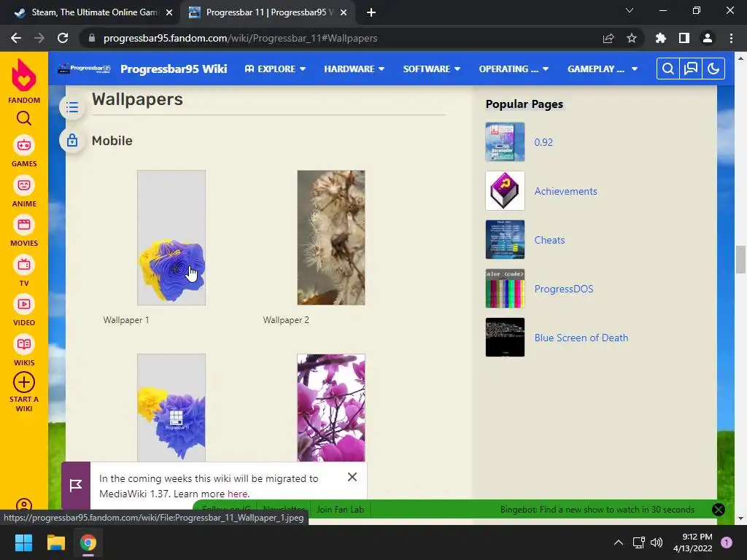Image resolution: width=747 pixels, height=560 pixels.
Task: Open the TV section icon
Action: (x=24, y=265)
